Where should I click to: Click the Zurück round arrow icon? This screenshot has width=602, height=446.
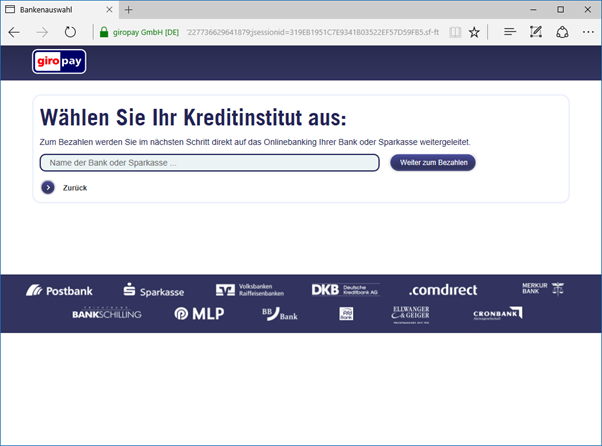pyautogui.click(x=48, y=187)
